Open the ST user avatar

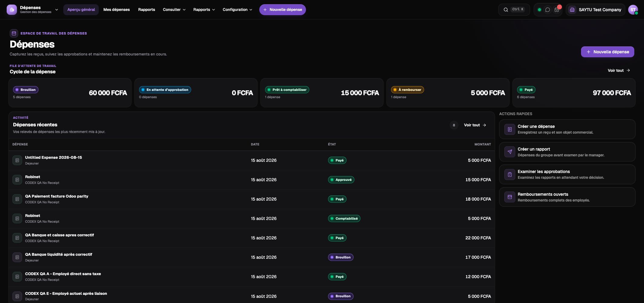[x=633, y=10]
